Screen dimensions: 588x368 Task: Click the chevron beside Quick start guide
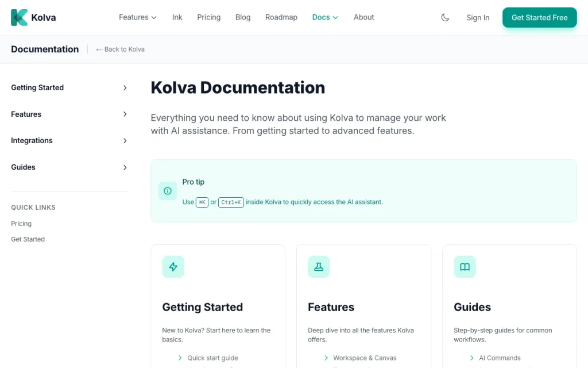(180, 358)
